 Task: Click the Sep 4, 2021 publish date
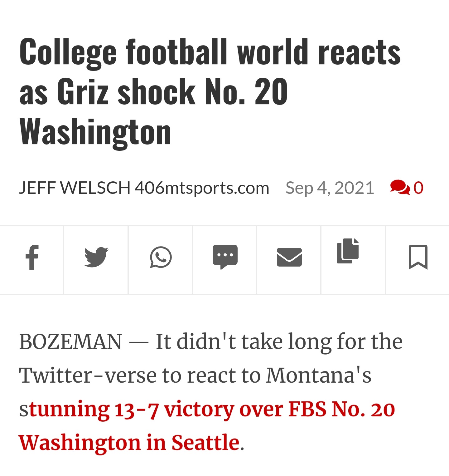pyautogui.click(x=330, y=188)
